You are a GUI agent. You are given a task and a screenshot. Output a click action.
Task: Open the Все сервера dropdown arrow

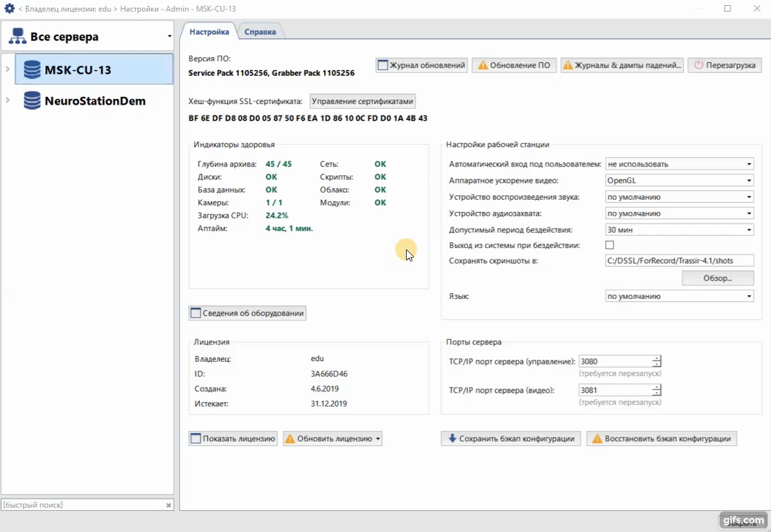pyautogui.click(x=170, y=37)
